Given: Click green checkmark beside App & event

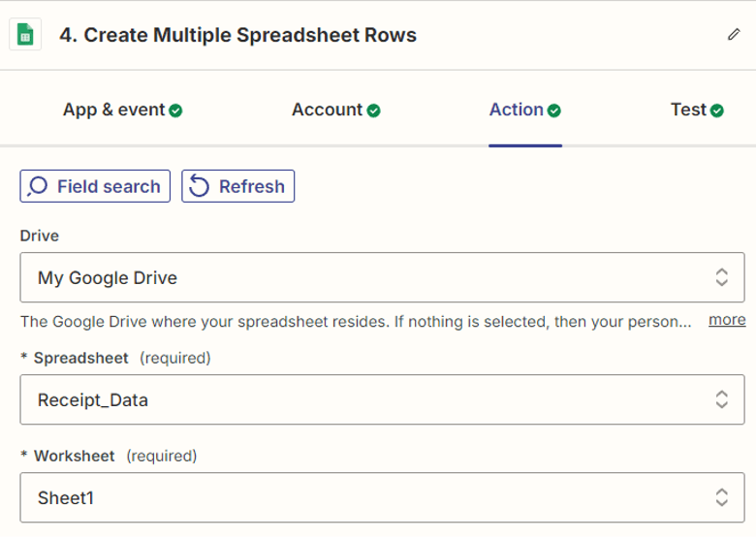Looking at the screenshot, I should pyautogui.click(x=175, y=111).
